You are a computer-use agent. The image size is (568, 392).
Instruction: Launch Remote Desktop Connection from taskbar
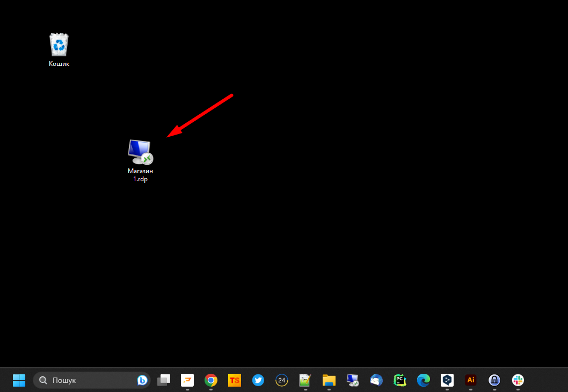353,380
